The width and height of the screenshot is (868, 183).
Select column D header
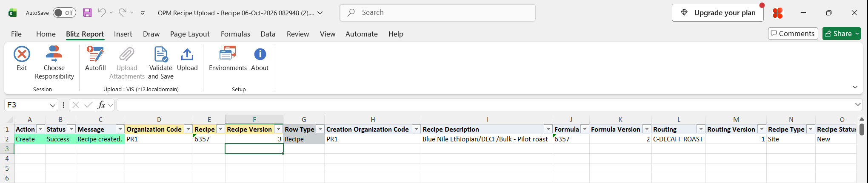[159, 120]
